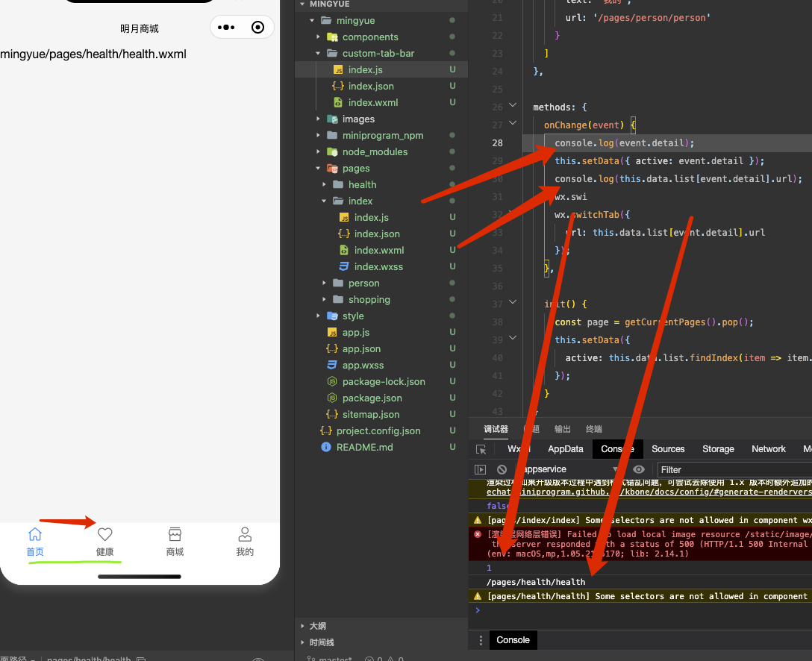Click the red error icon in console
Image resolution: width=812 pixels, height=661 pixels.
478,534
